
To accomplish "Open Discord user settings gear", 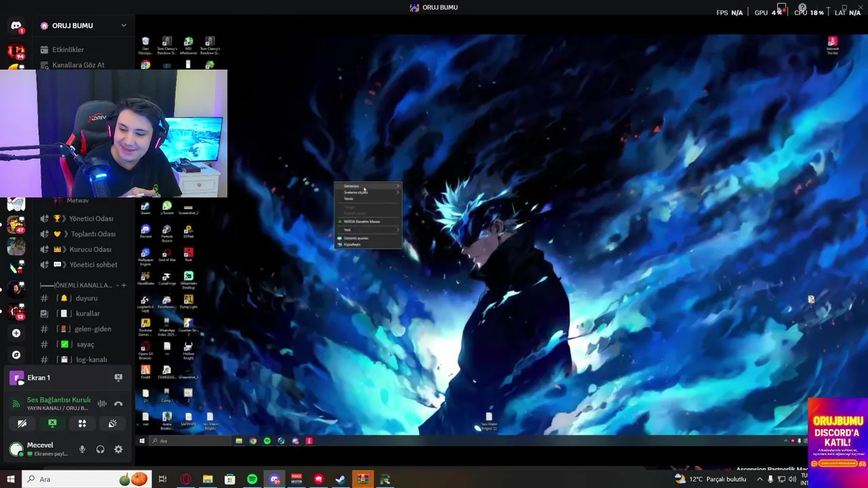I will pyautogui.click(x=118, y=449).
